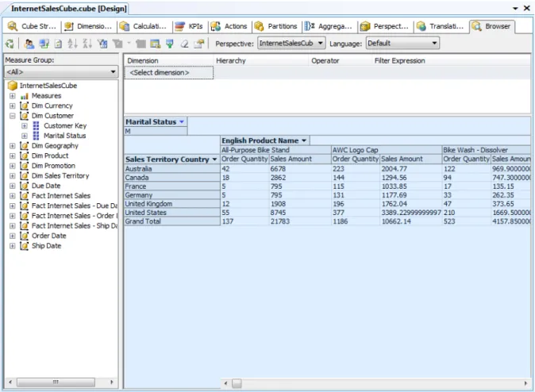Click the Sort Ascending toolbar icon

pos(72,44)
